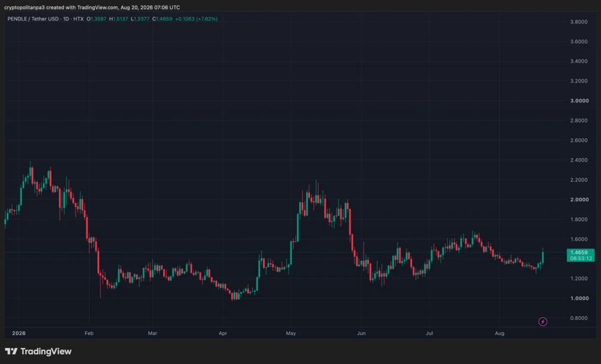Click the chart attribution text at top
Image resolution: width=601 pixels, height=364 pixels.
92,7
